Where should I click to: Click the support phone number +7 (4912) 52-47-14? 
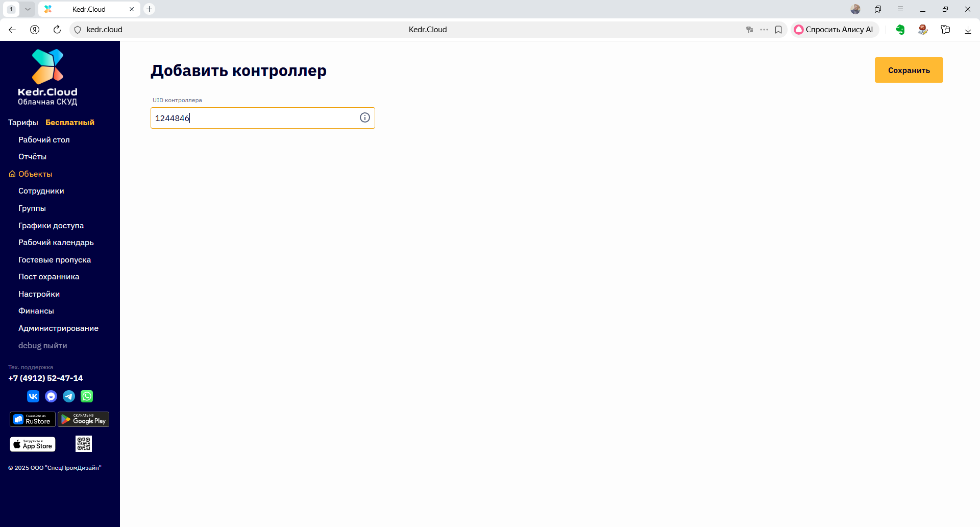(45, 378)
